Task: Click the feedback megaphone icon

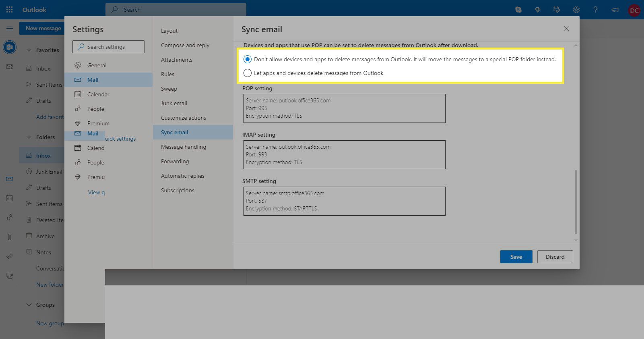Action: (x=615, y=10)
